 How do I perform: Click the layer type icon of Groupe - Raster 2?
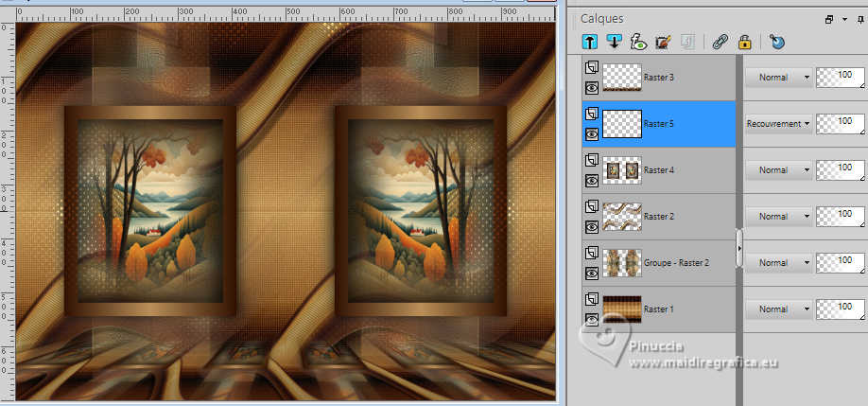(x=591, y=253)
